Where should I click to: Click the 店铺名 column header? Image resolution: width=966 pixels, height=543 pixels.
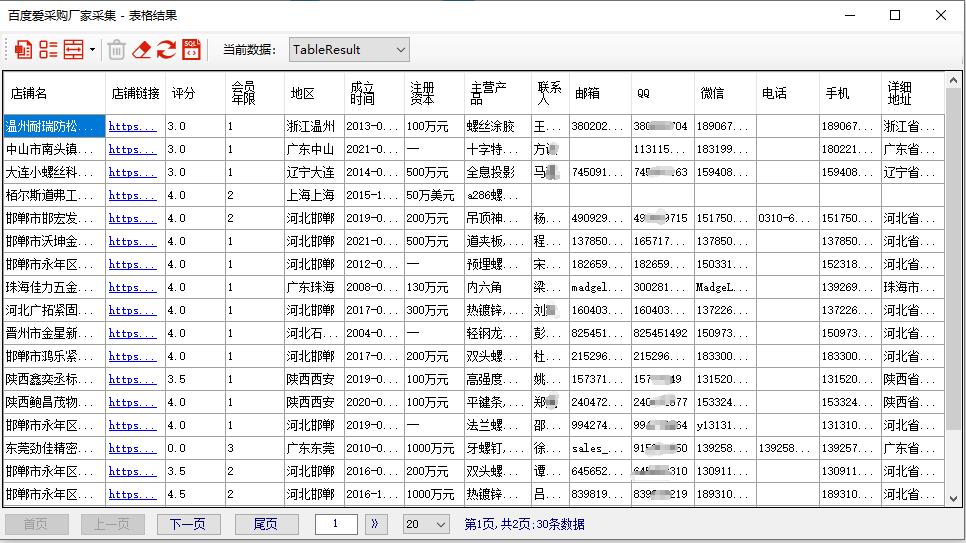(x=29, y=93)
